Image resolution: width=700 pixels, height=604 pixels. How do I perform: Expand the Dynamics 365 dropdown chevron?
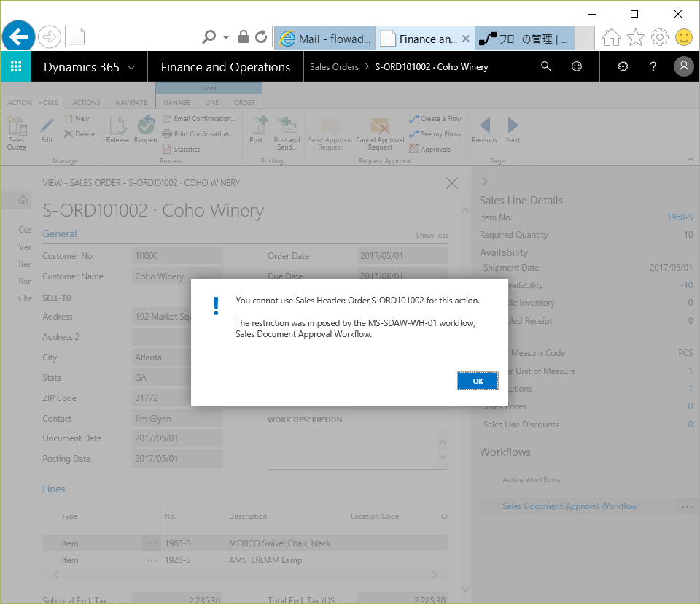click(131, 67)
